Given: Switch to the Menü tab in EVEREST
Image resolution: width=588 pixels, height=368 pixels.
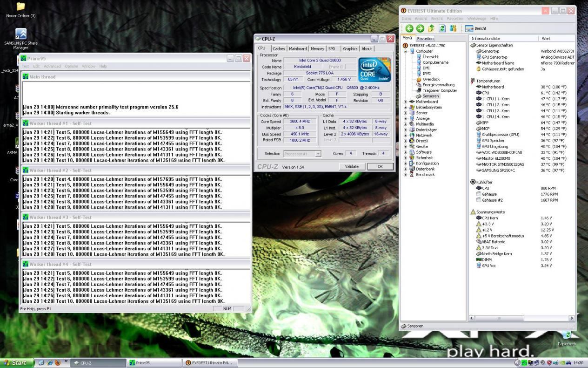Looking at the screenshot, I should point(408,38).
